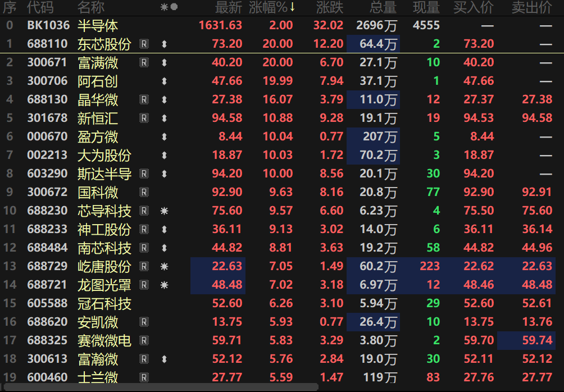Click the 1631.63 sector index value
Screen dimensions: 564x392
(x=221, y=25)
